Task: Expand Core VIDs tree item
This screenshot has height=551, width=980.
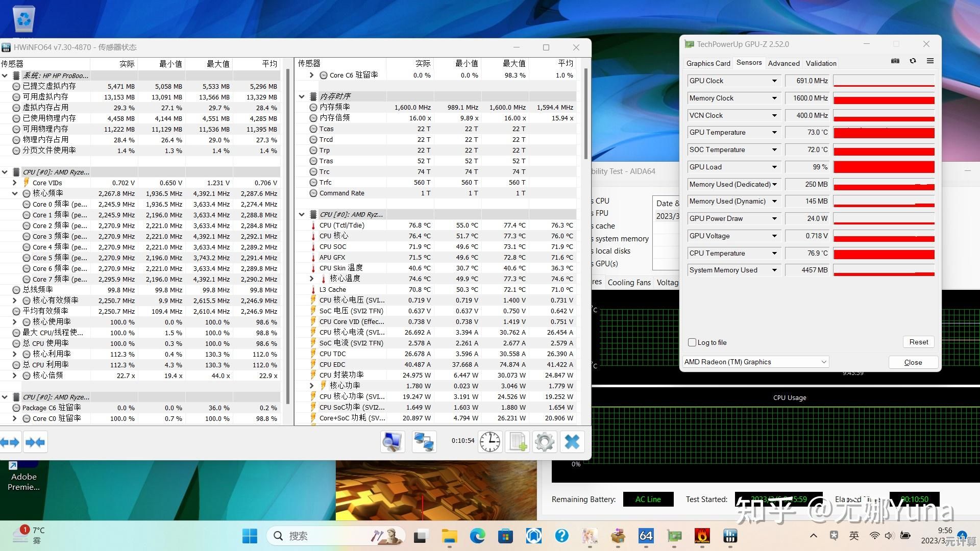Action: (x=15, y=183)
